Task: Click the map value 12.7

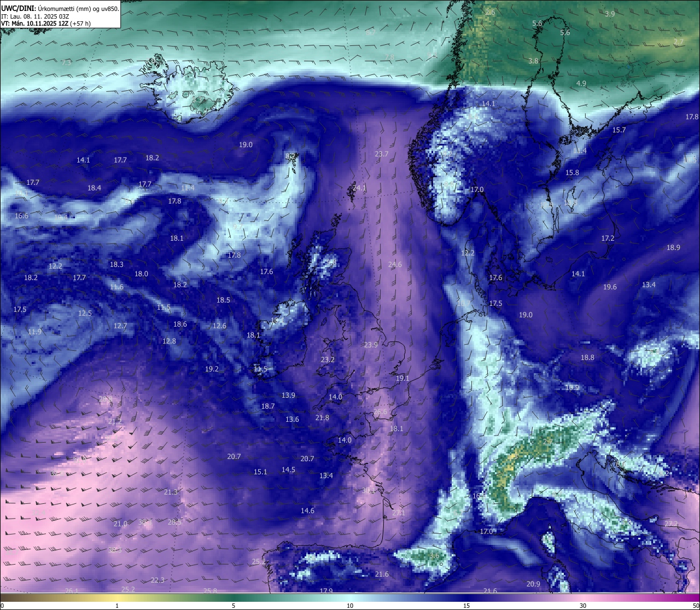Action: pyautogui.click(x=120, y=326)
